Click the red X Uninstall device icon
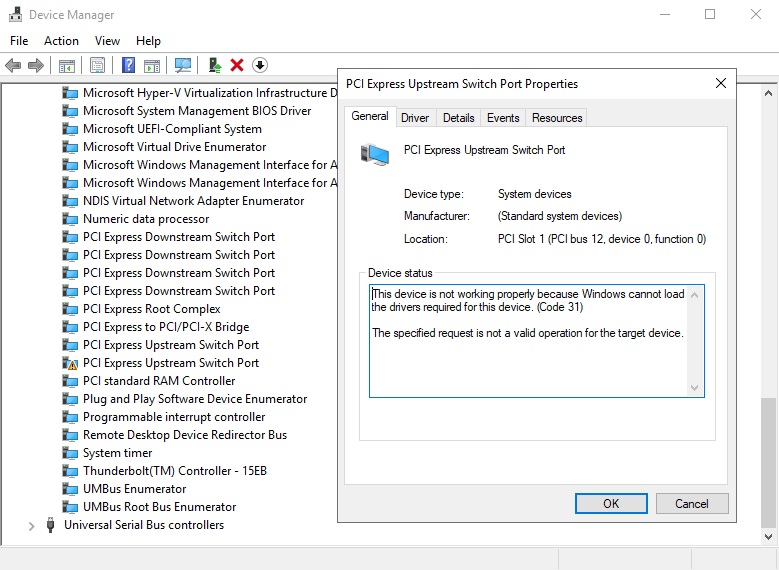 coord(237,65)
